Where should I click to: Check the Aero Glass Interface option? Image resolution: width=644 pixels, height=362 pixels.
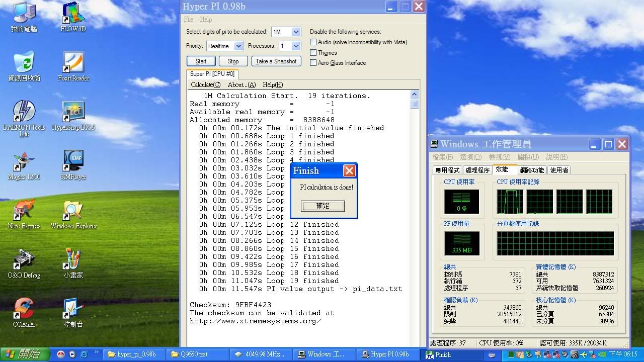pos(313,63)
